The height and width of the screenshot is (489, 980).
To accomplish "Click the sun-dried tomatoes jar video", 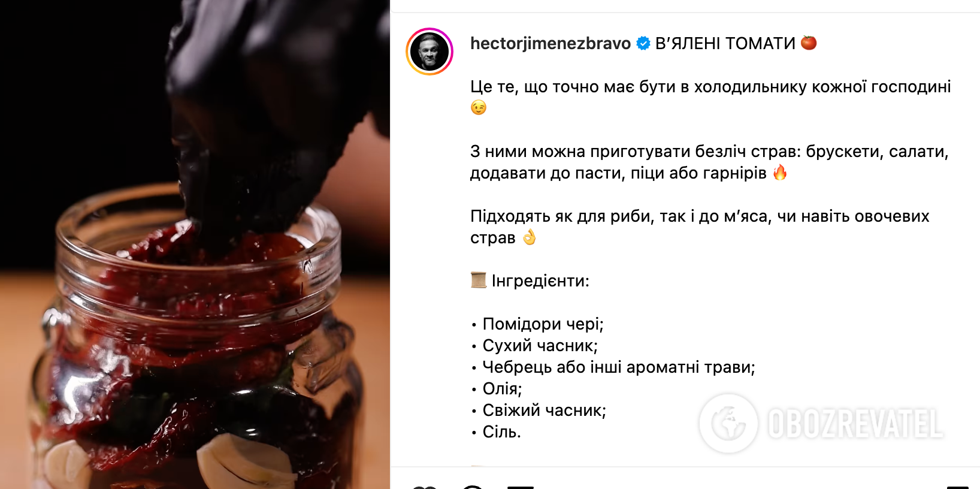I will point(195,244).
